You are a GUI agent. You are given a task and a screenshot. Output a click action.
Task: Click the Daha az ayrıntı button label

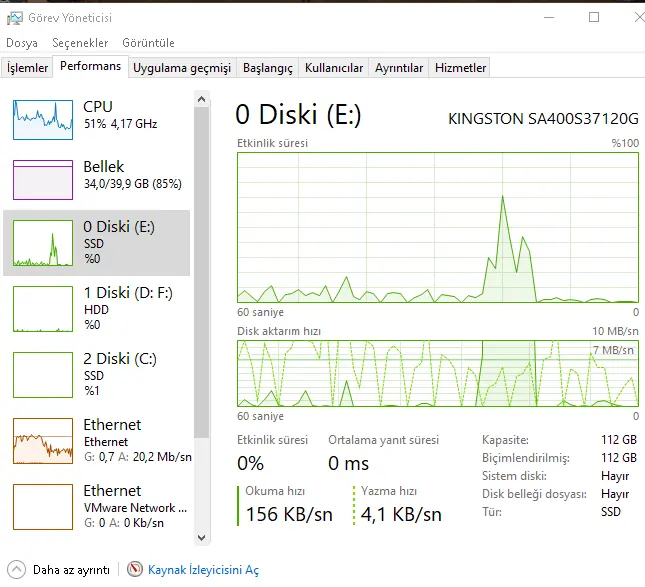71,570
